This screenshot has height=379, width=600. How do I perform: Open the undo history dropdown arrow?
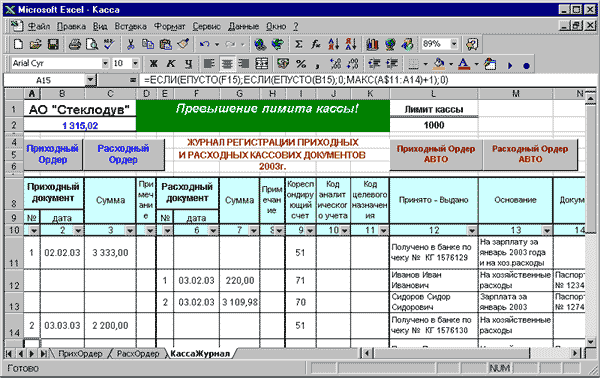(217, 44)
